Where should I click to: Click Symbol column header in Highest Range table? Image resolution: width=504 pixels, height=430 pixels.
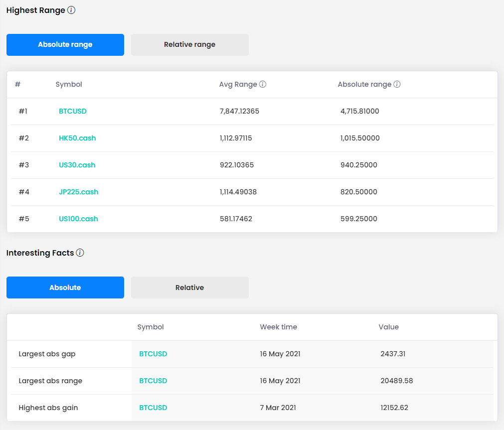coord(69,84)
